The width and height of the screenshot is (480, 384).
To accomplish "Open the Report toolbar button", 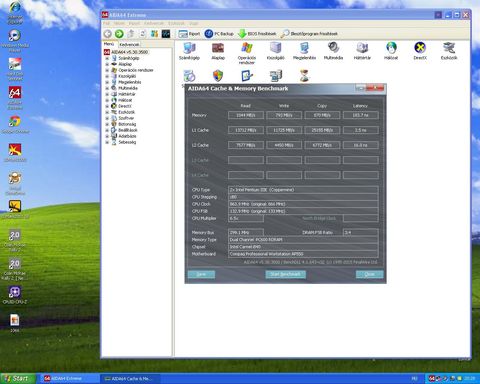I will pos(189,34).
